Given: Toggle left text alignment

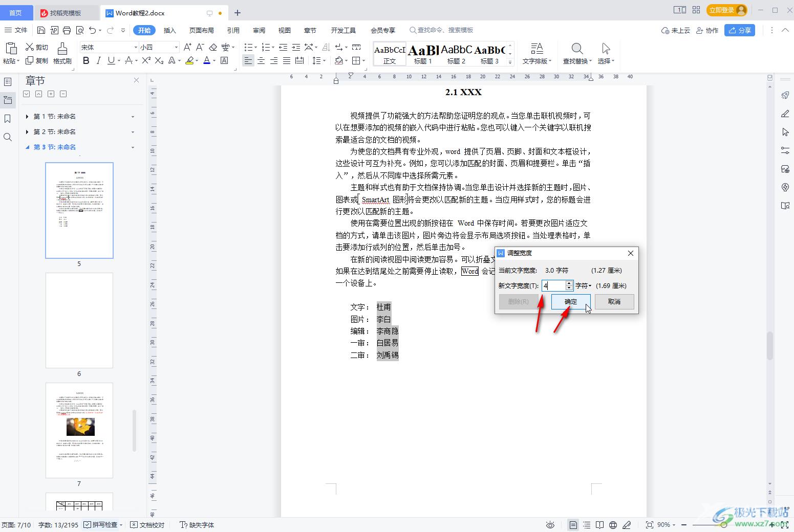Looking at the screenshot, I should pyautogui.click(x=248, y=60).
